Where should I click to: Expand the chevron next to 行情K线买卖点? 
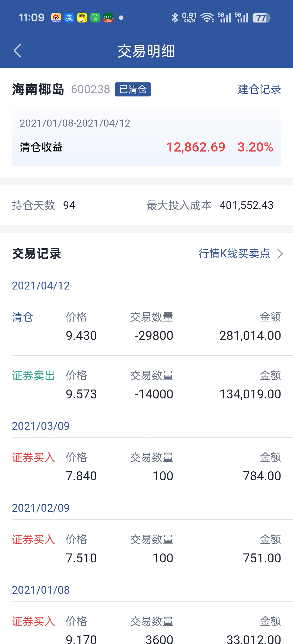coord(280,254)
